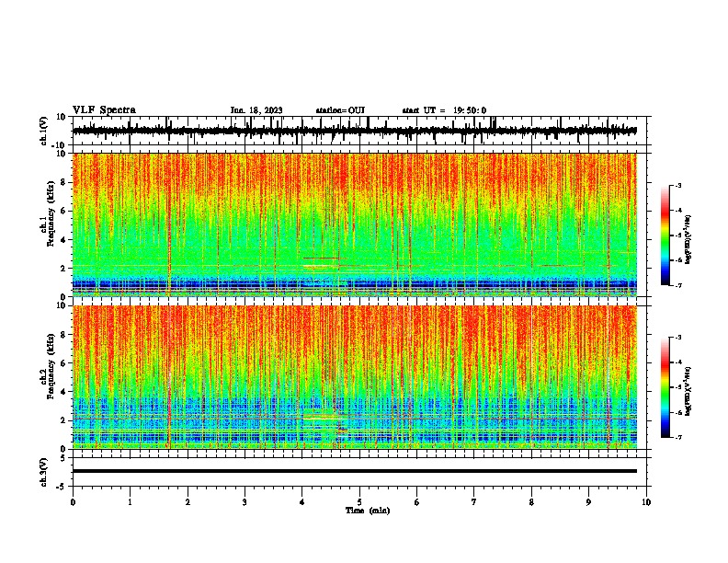The image size is (728, 563).
Task: Click the '10' minute tick on time axis
Action: (646, 502)
